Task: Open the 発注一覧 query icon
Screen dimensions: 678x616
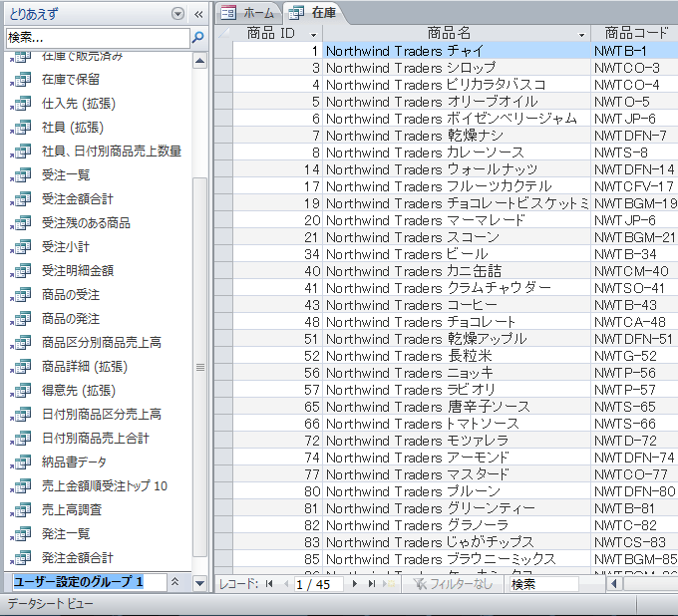Action: tap(21, 534)
